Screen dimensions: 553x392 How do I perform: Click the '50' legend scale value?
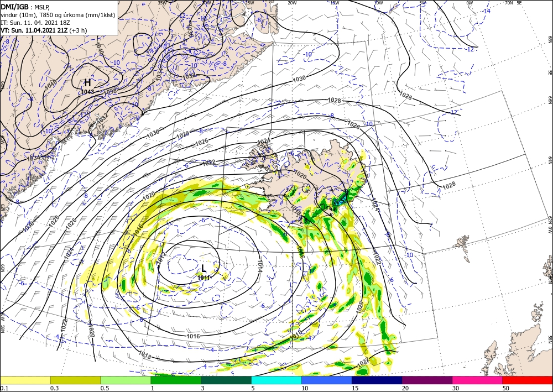click(x=506, y=388)
